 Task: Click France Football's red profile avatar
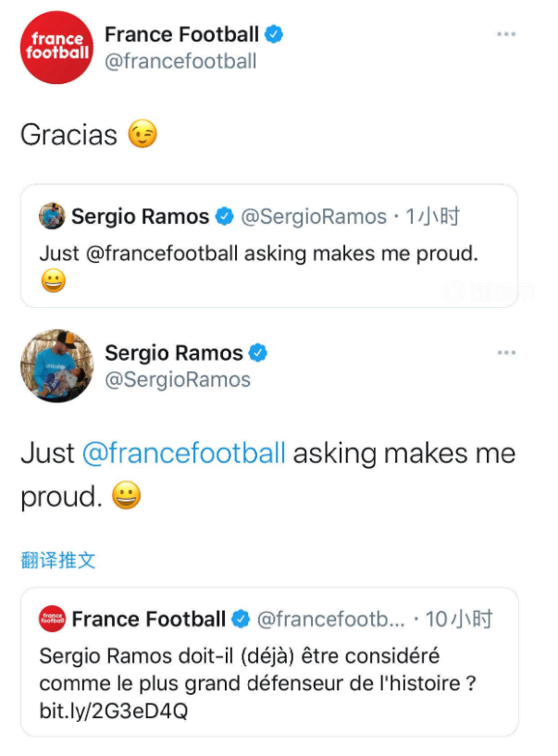tap(57, 47)
